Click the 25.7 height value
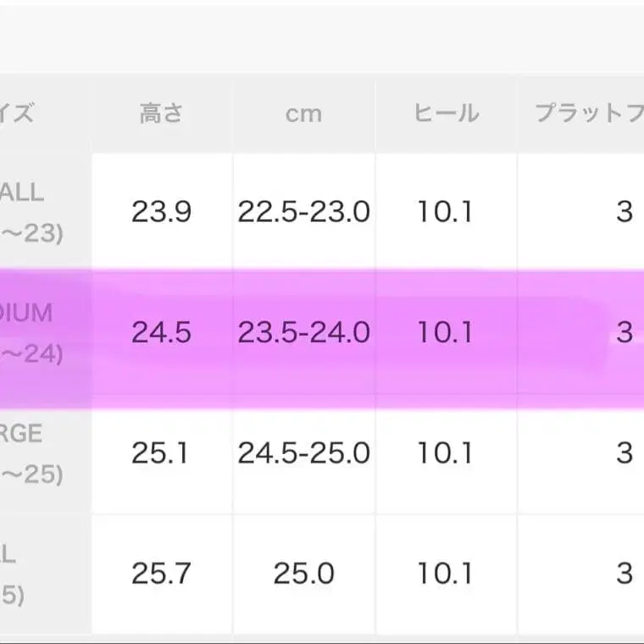Screen dimensions: 644x644 161,574
